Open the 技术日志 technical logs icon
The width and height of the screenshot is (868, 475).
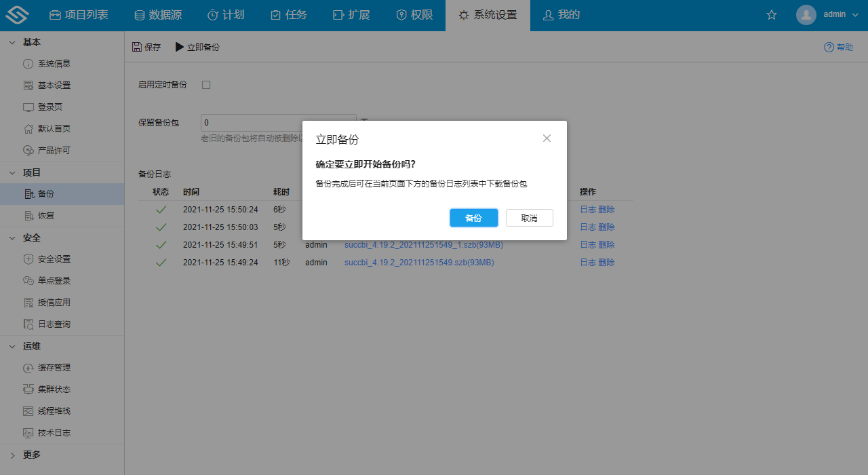click(x=26, y=432)
